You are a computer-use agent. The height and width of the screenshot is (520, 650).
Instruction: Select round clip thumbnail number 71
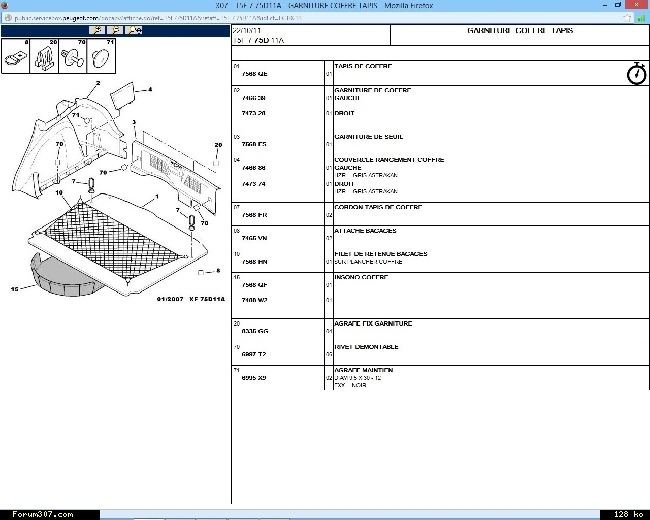(101, 56)
